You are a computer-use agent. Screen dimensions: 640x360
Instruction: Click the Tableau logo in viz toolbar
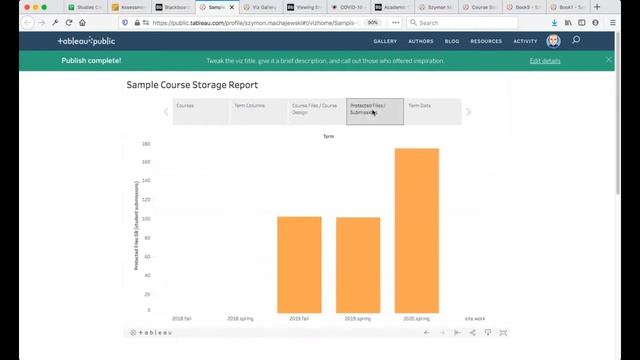151,333
